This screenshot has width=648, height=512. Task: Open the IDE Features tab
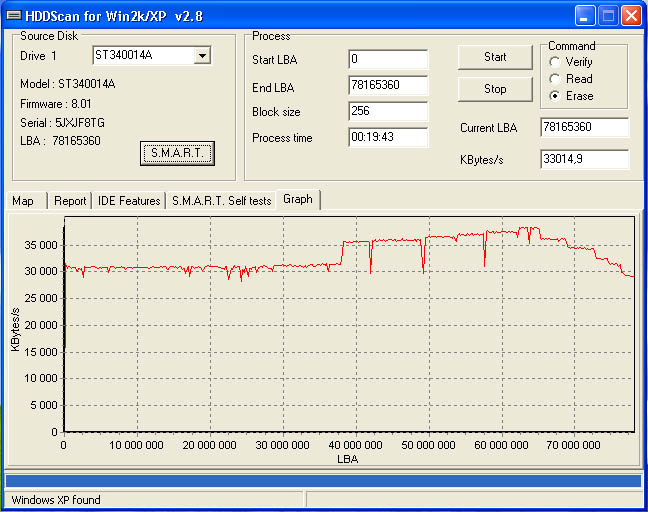(x=129, y=201)
